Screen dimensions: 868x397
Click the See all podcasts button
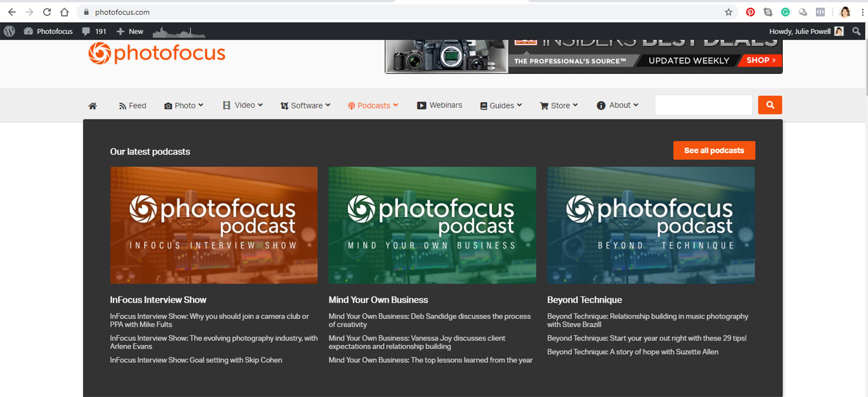pos(714,150)
